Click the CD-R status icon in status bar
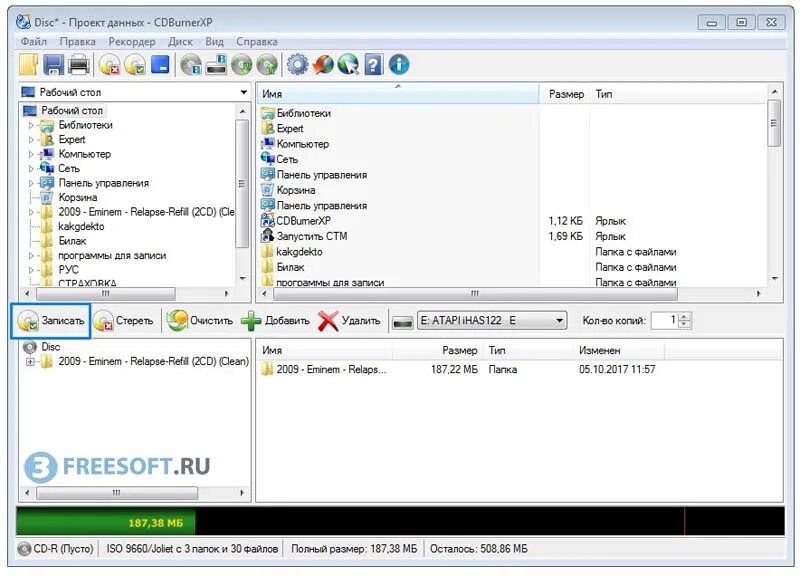This screenshot has width=800, height=576. pos(24,549)
